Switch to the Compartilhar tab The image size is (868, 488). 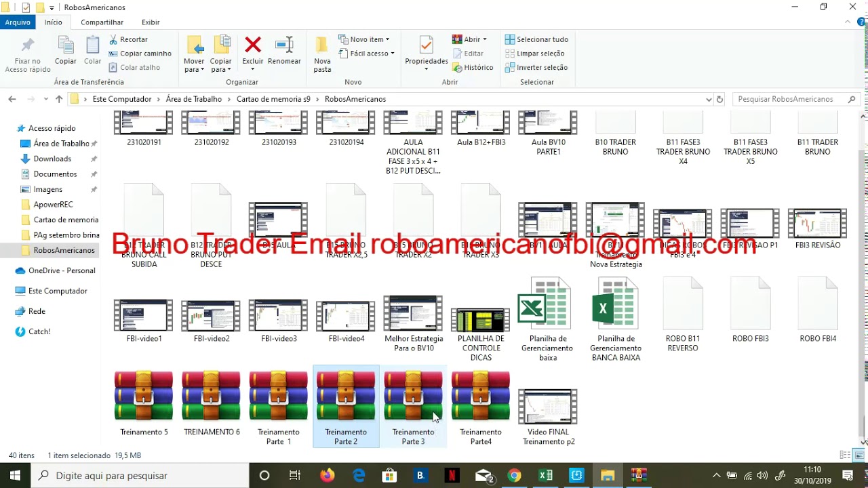point(102,22)
